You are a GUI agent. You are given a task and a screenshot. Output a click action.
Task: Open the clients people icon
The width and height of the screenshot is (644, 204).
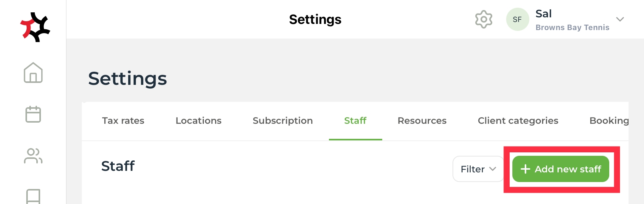pyautogui.click(x=33, y=156)
